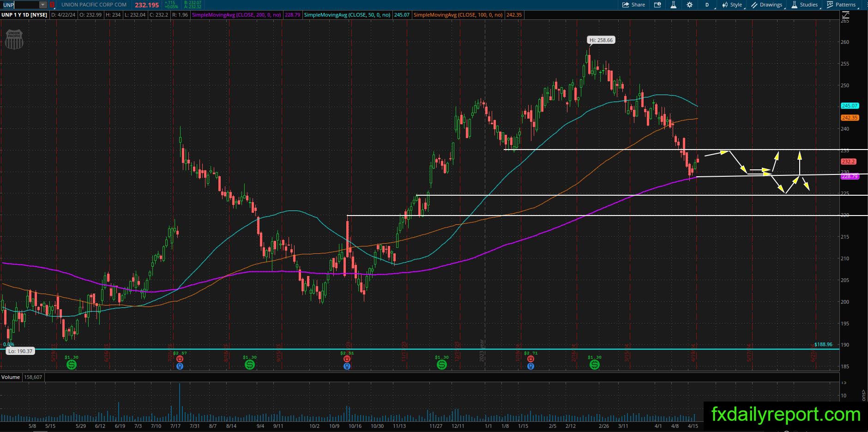
Task: Click the May 2023 $1.30 dividend icon
Action: pos(72,365)
